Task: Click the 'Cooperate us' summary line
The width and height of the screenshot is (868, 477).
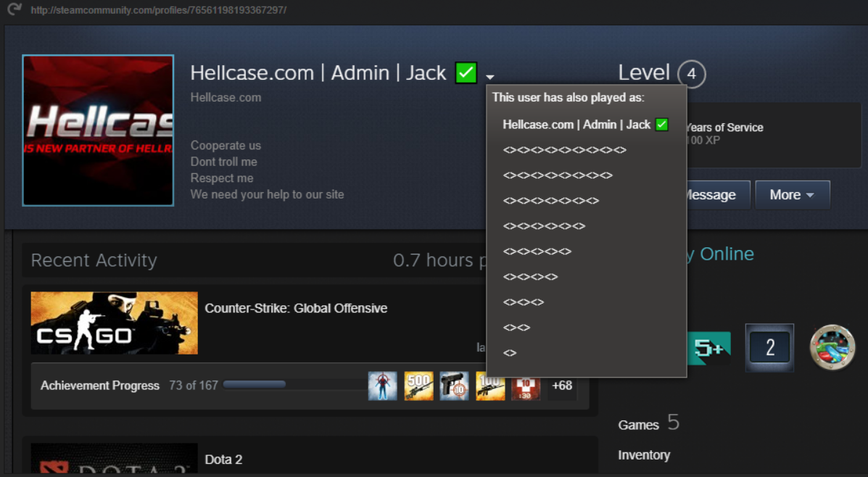Action: [x=226, y=146]
